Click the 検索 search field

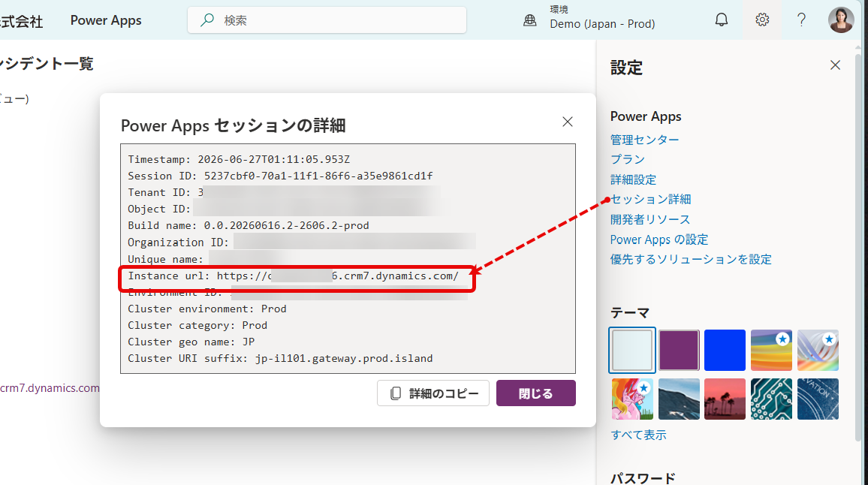point(327,20)
